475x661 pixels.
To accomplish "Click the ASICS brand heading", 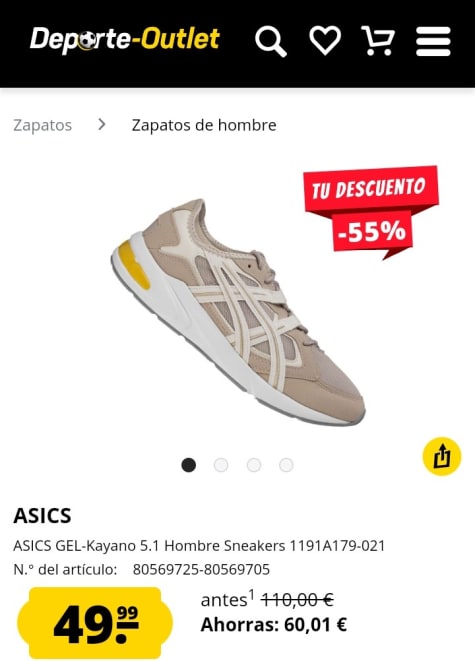I will click(x=42, y=516).
